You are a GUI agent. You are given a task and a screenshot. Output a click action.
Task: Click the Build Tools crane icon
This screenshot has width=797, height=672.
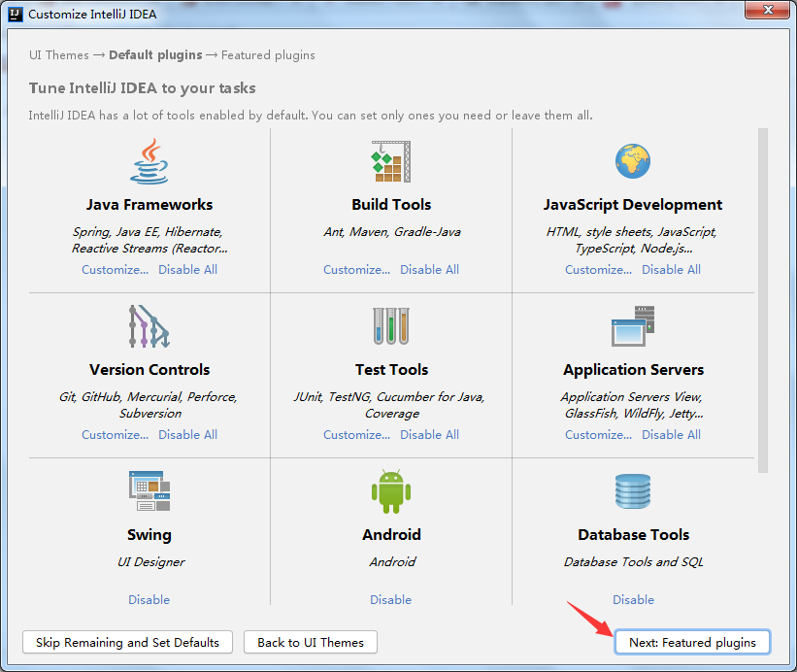[x=391, y=161]
